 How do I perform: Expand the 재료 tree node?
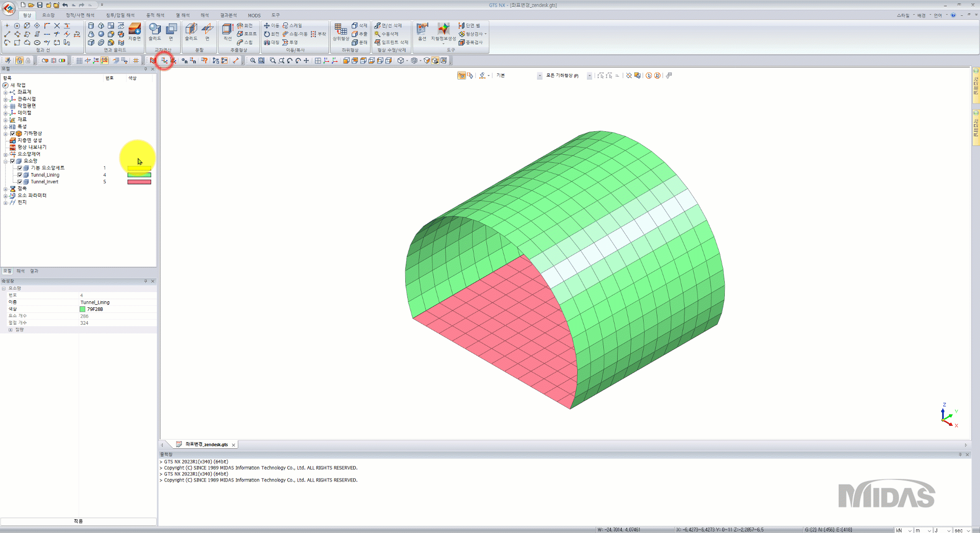pos(6,120)
